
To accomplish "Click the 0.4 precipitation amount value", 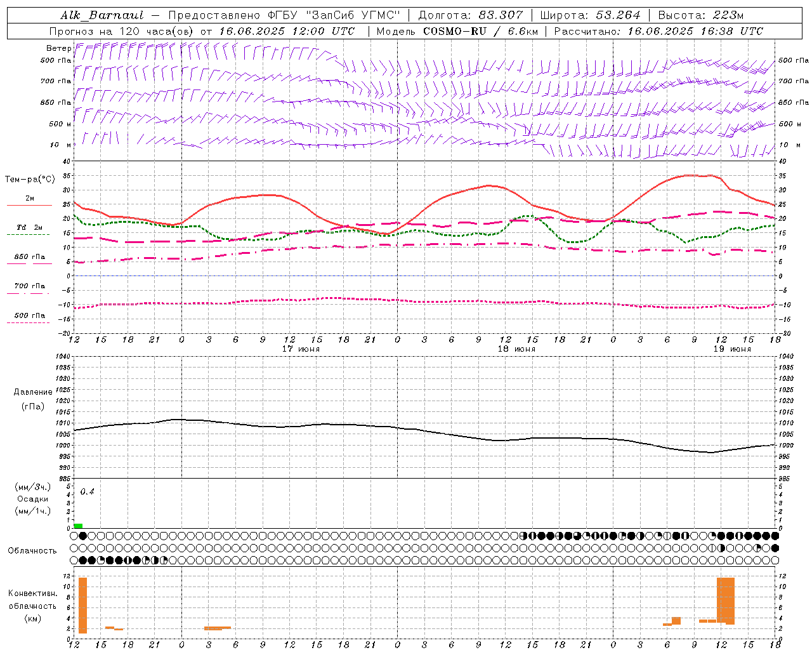I will coord(87,492).
